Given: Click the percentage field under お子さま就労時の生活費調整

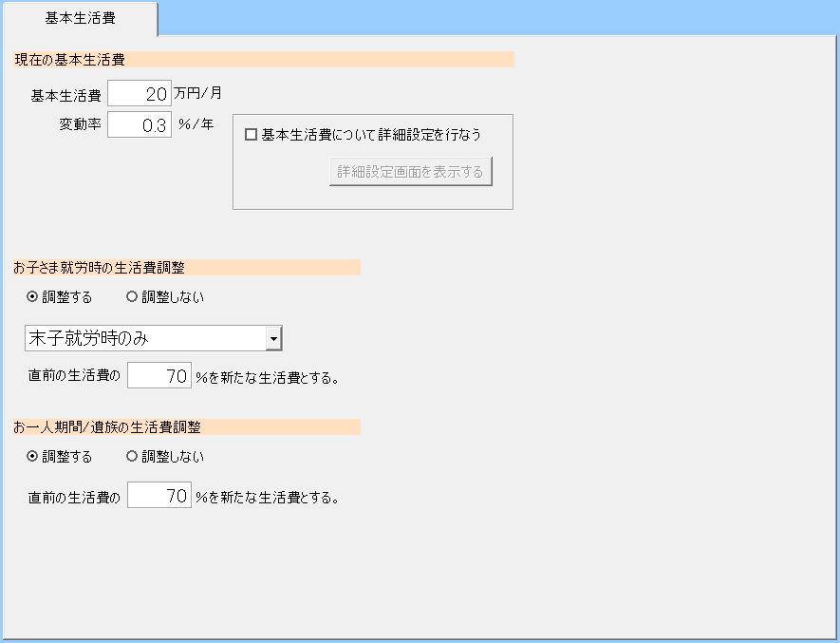Looking at the screenshot, I should pos(159,376).
